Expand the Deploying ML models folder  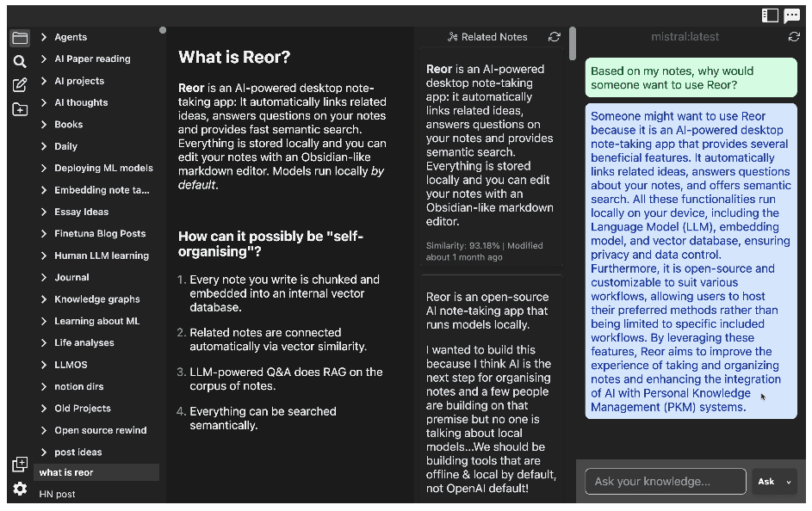click(x=44, y=168)
